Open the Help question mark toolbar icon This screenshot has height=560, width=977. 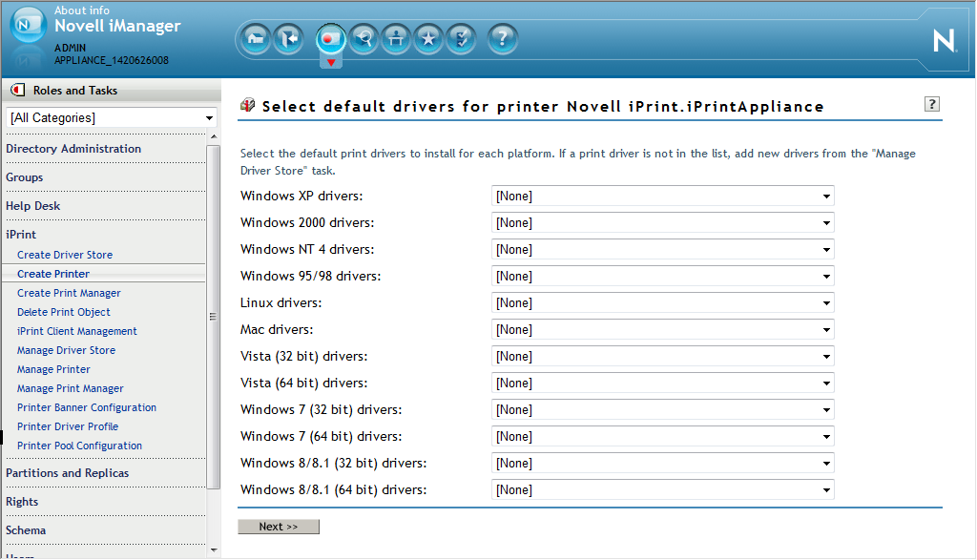[502, 39]
